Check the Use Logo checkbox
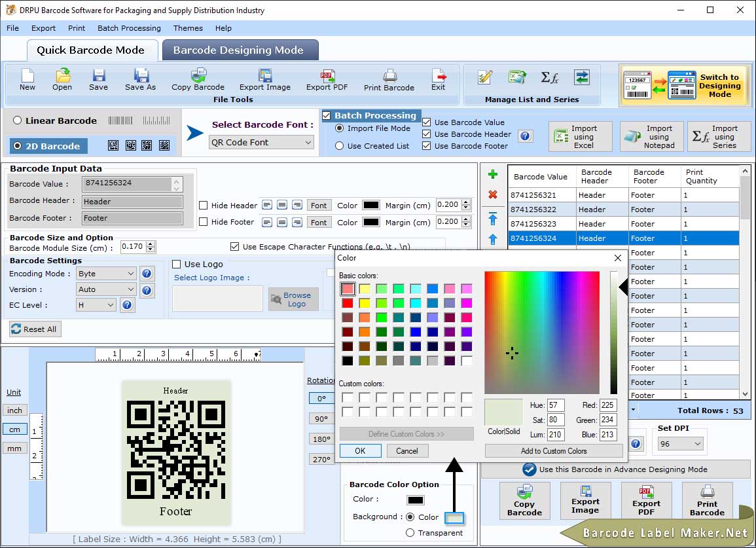Image resolution: width=756 pixels, height=548 pixels. [x=177, y=265]
